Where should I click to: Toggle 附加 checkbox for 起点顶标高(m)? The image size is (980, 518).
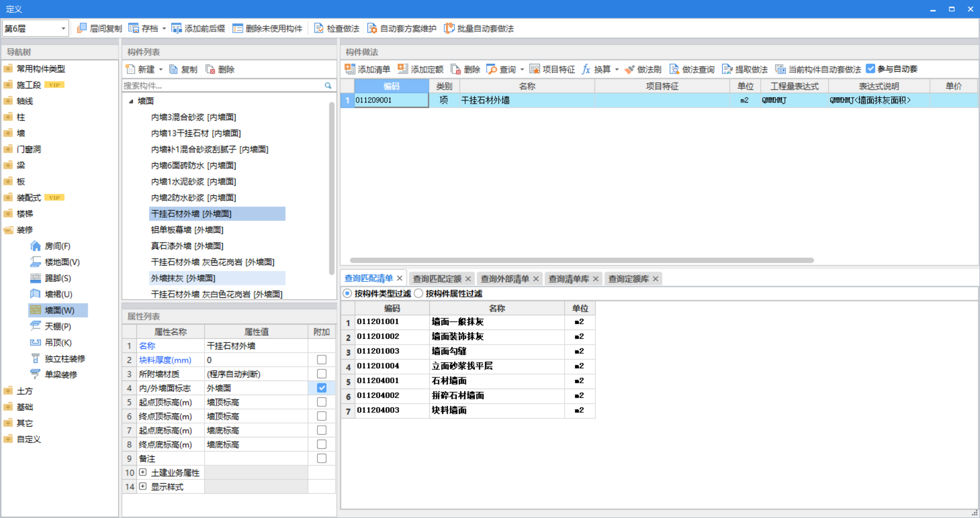tap(322, 402)
